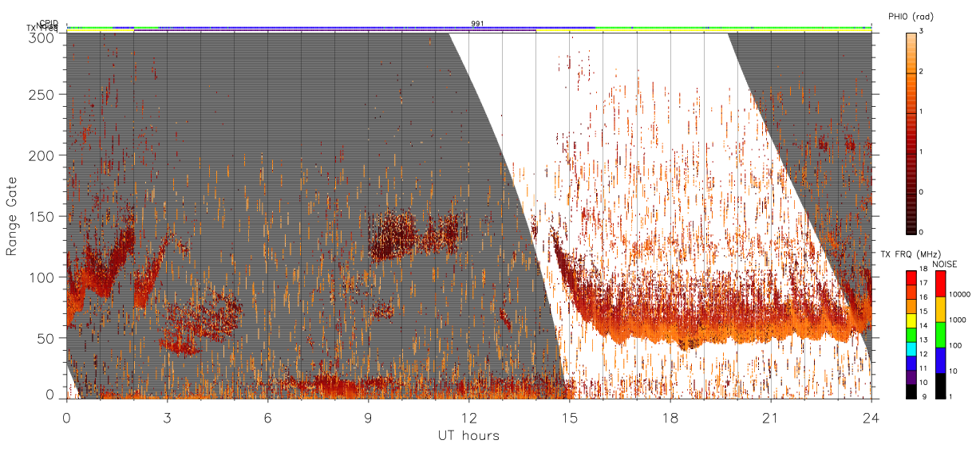
Task: Click the black 9–10 MHz TX FRQ swatch
Action: click(x=911, y=390)
